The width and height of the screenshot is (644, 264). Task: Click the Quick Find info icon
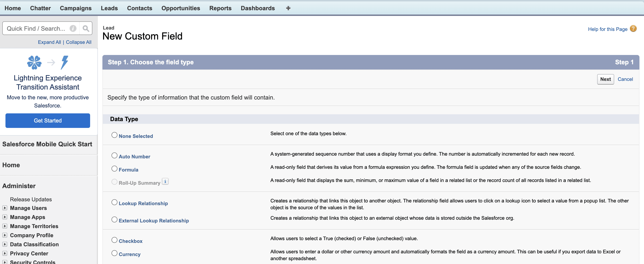pyautogui.click(x=73, y=28)
